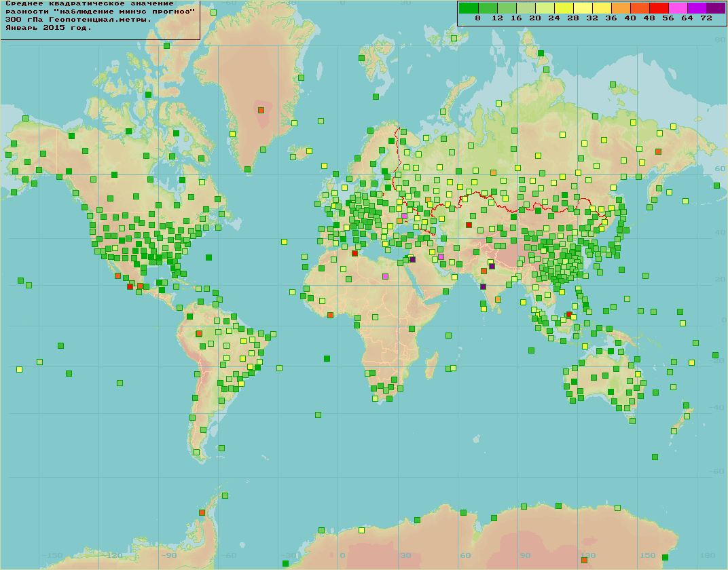Click the date text "Январь 2015 год."
This screenshot has height=570, width=728.
(x=48, y=27)
